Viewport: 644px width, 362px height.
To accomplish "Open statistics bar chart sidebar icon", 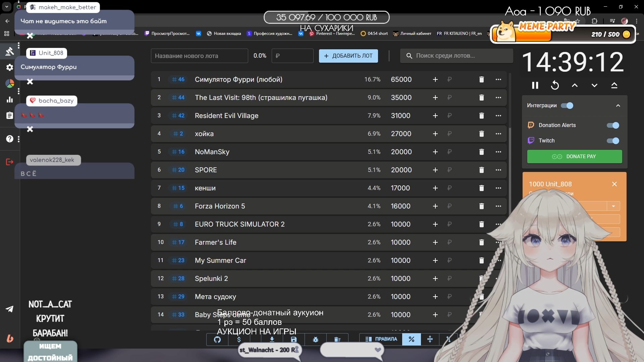I will tap(9, 100).
